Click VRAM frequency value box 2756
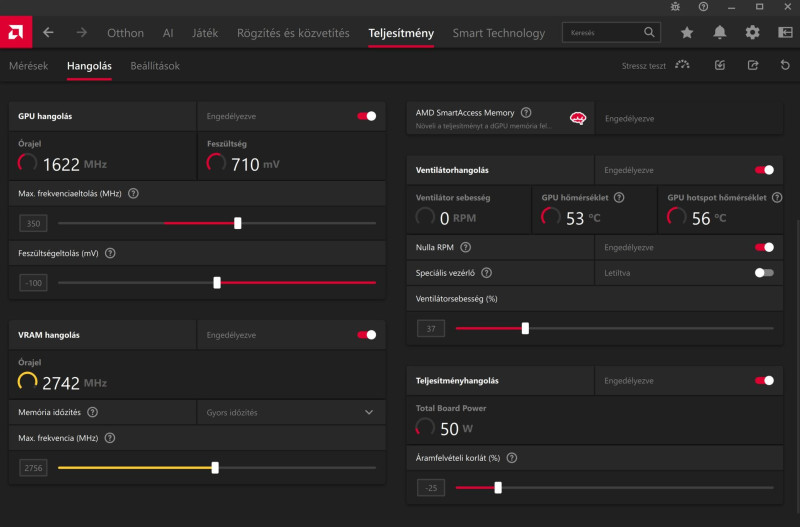 point(33,468)
